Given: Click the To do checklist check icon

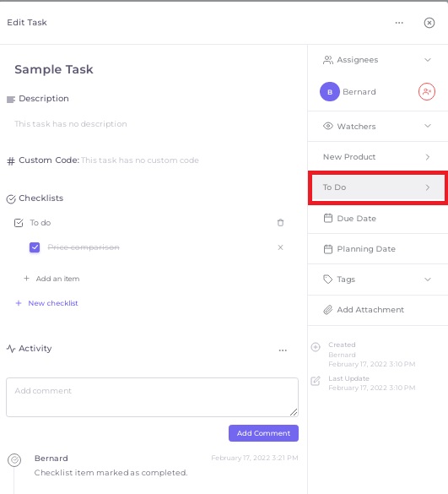Looking at the screenshot, I should 19,223.
